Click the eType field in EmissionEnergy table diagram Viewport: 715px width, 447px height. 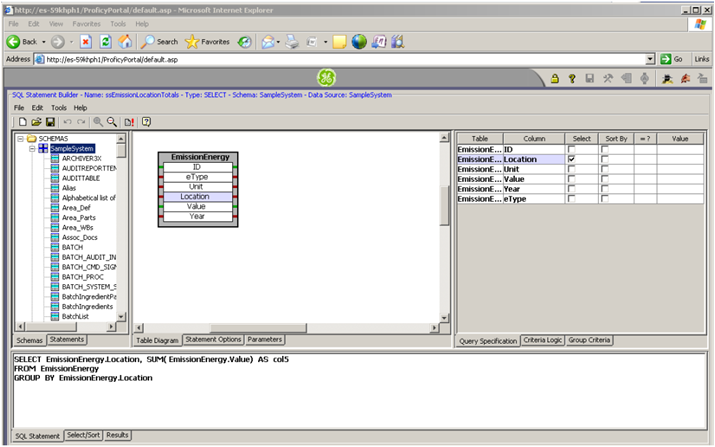pyautogui.click(x=197, y=177)
